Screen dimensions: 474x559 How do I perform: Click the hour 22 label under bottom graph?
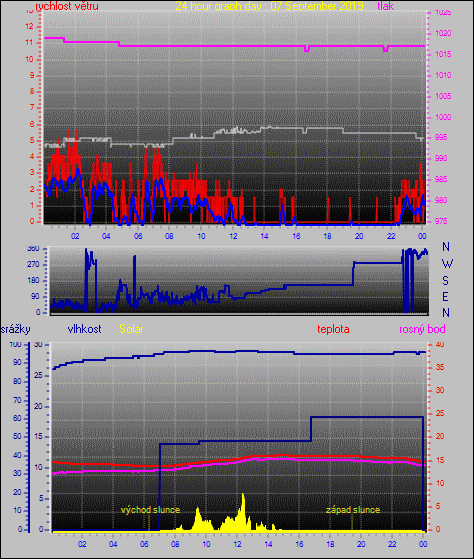click(392, 544)
